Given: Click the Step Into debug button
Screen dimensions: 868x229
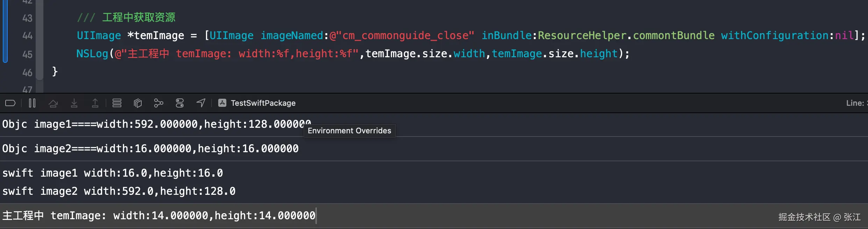Looking at the screenshot, I should pyautogui.click(x=74, y=103).
